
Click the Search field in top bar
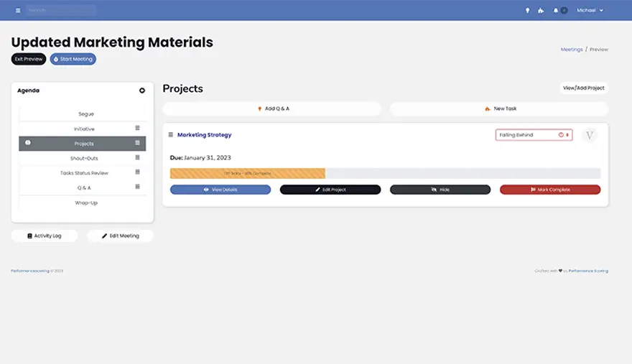60,11
